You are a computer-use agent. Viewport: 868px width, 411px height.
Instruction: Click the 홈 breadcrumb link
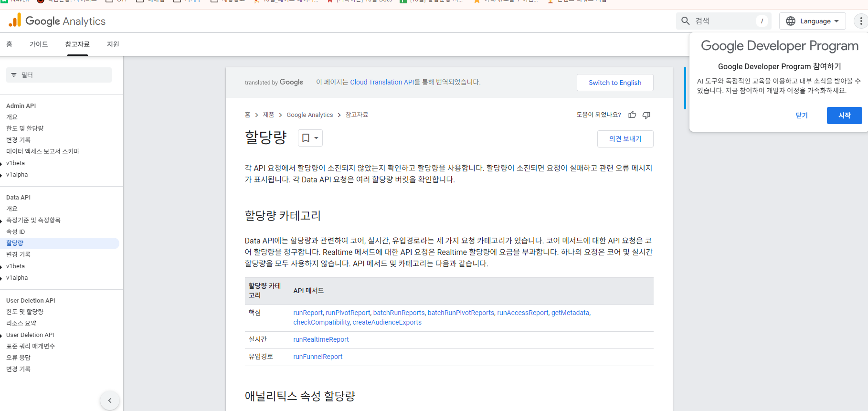tap(247, 115)
